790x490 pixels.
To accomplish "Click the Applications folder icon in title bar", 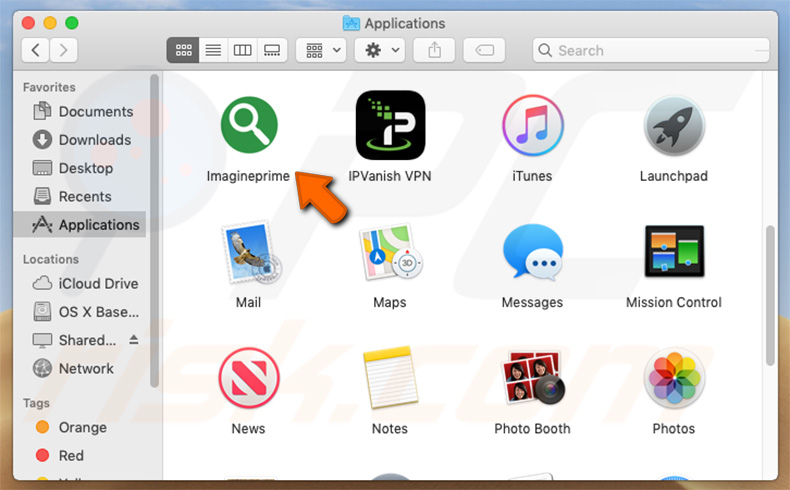I will 351,23.
